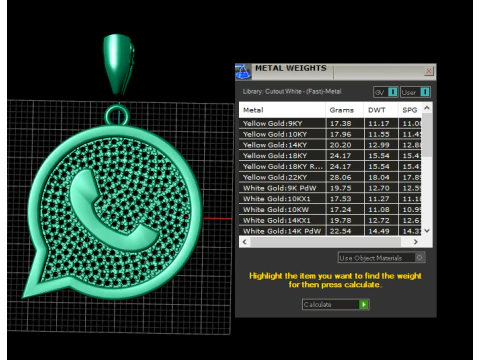The width and height of the screenshot is (480, 360).
Task: Select the Yellow Gold:9KY row
Action: pyautogui.click(x=330, y=124)
